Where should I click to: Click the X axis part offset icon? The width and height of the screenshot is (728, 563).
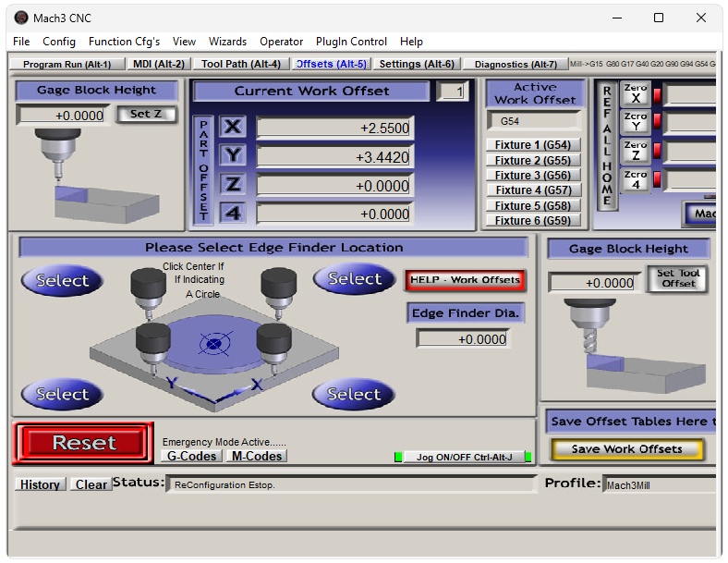coord(233,128)
